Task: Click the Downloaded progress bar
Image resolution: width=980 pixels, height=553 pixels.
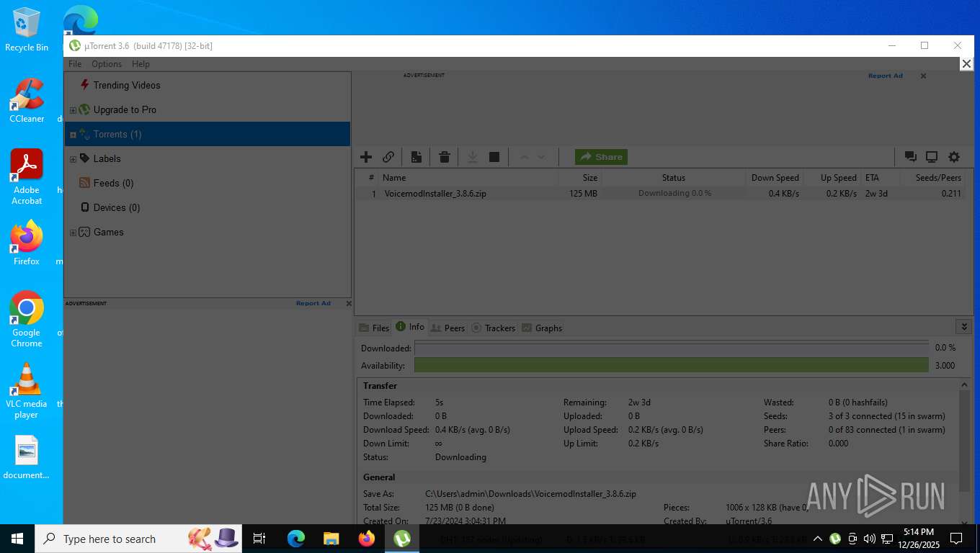Action: tap(672, 348)
